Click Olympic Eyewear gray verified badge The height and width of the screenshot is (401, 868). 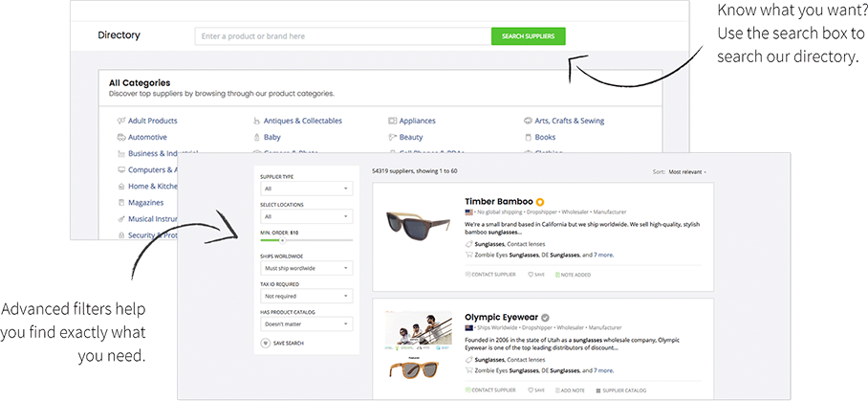coord(545,318)
